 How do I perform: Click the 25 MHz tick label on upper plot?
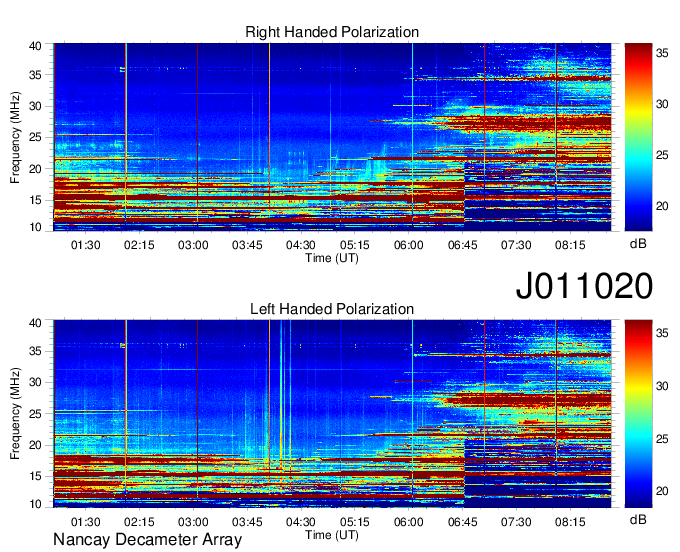point(35,137)
